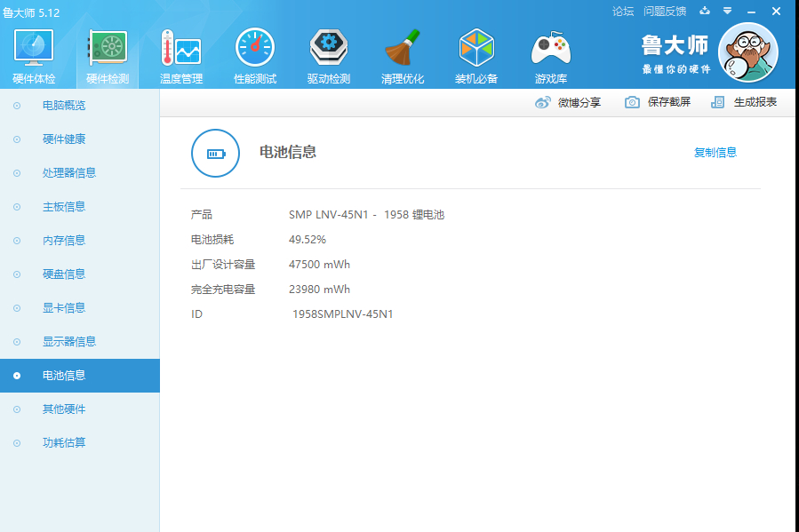Click the 复制信息 link
Viewport: 799px width, 532px height.
[x=715, y=152]
